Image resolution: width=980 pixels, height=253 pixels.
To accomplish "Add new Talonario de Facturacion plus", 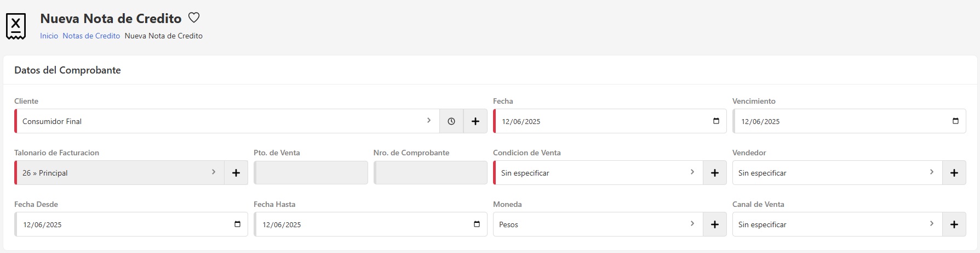I will [236, 173].
